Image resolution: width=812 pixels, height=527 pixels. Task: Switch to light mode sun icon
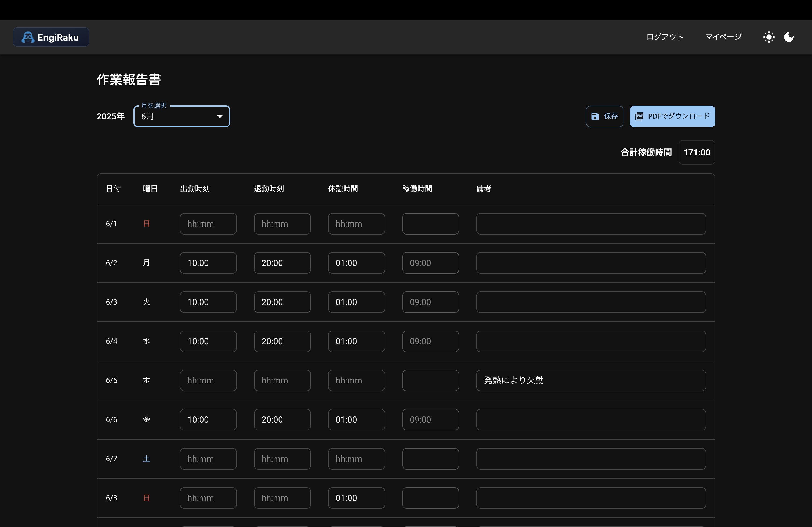[769, 37]
